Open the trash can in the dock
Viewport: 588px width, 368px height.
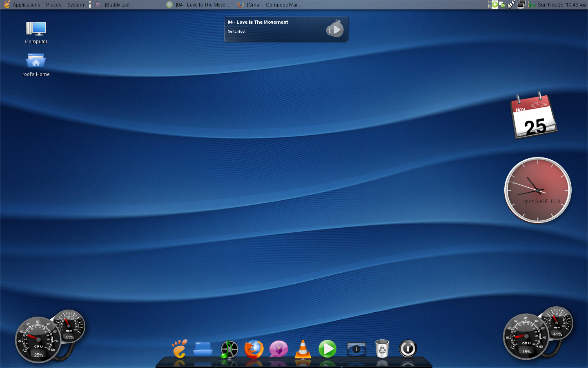382,349
